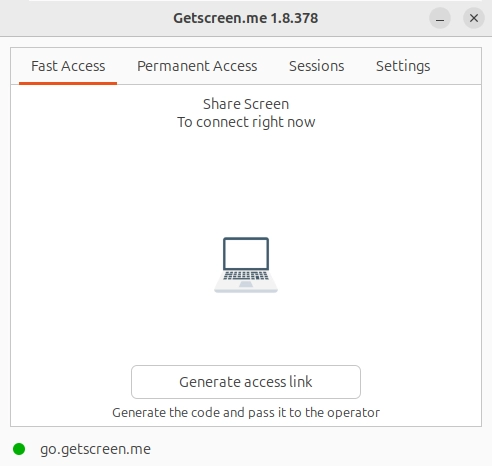
Task: Click the 'To connect right now' subtitle
Action: (246, 122)
